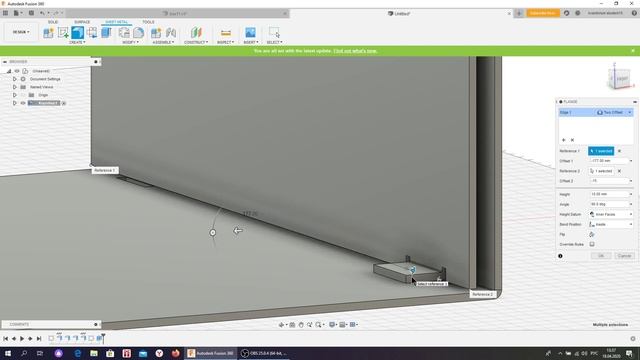The width and height of the screenshot is (640, 360).
Task: Click the Viewports icon in navigation bar
Action: [353, 324]
